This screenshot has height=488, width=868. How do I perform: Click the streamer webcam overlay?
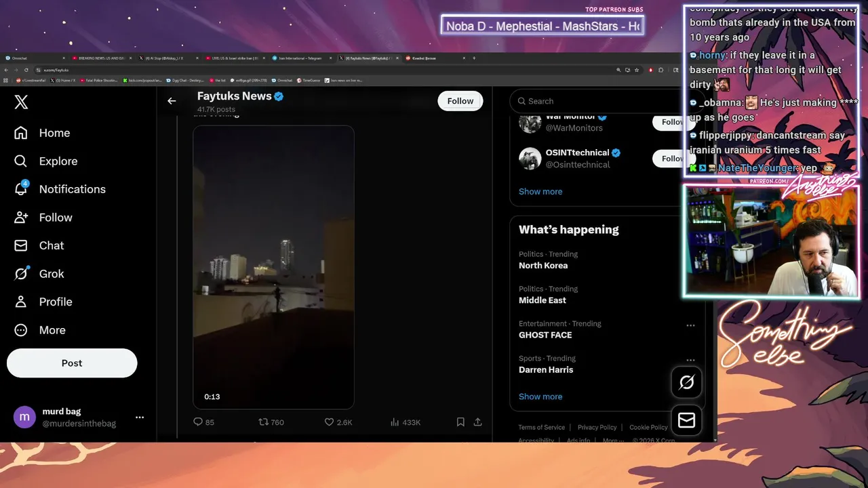(x=772, y=241)
